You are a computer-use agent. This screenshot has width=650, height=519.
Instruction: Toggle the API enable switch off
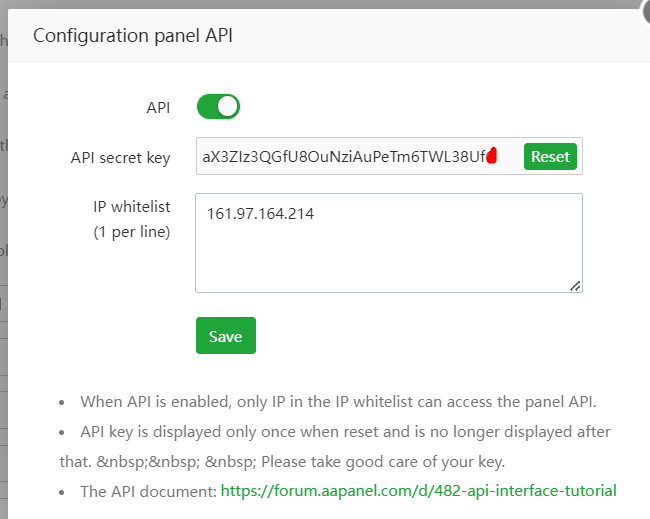point(218,106)
